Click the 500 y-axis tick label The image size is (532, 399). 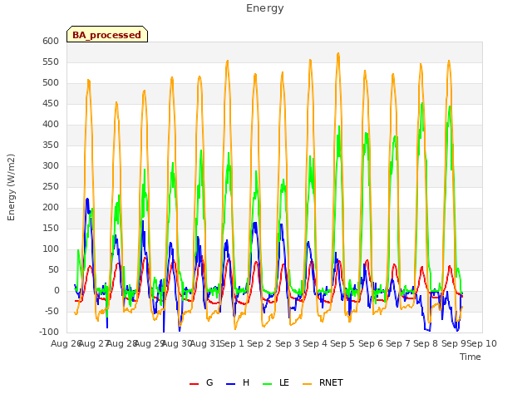pos(51,83)
